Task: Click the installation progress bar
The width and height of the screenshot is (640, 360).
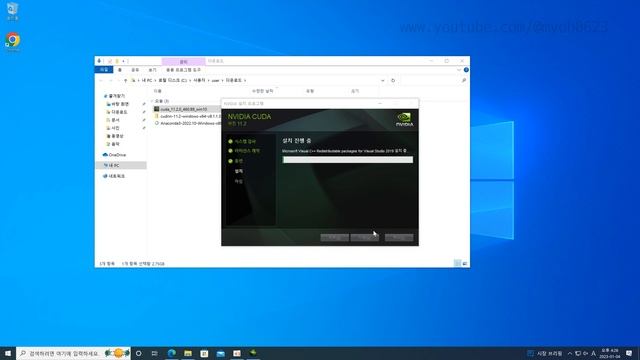Action: click(348, 160)
